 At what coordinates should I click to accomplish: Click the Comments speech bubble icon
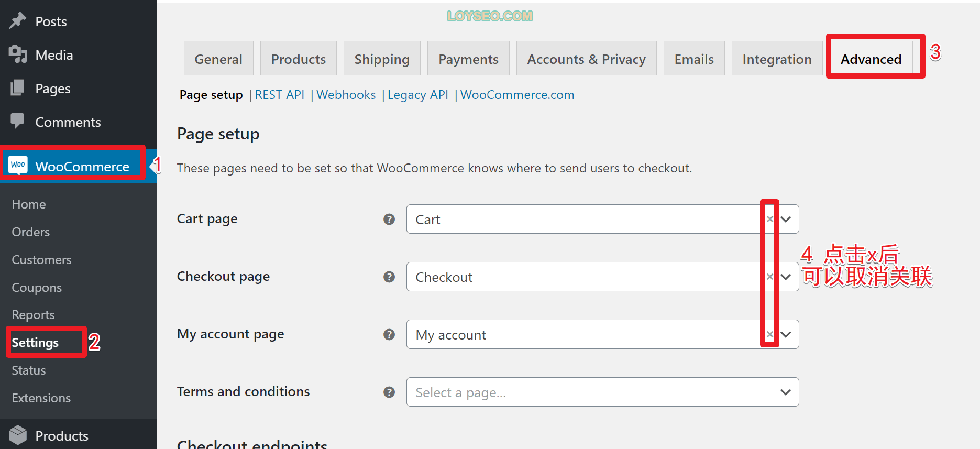coord(18,121)
